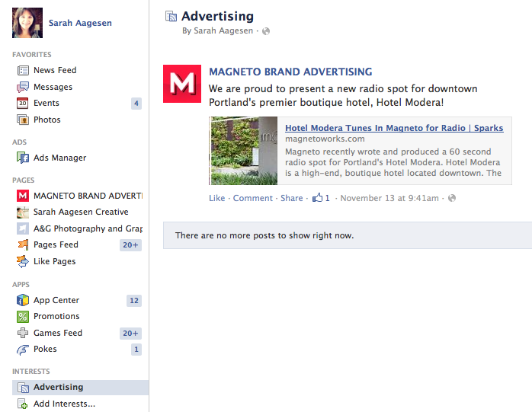Click the Events calendar icon
The height and width of the screenshot is (412, 532).
click(23, 103)
